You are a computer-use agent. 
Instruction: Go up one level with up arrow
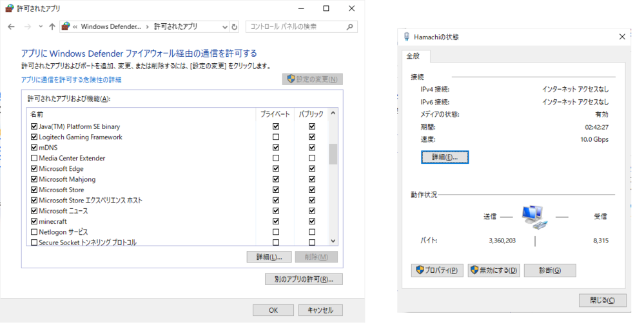pyautogui.click(x=52, y=26)
